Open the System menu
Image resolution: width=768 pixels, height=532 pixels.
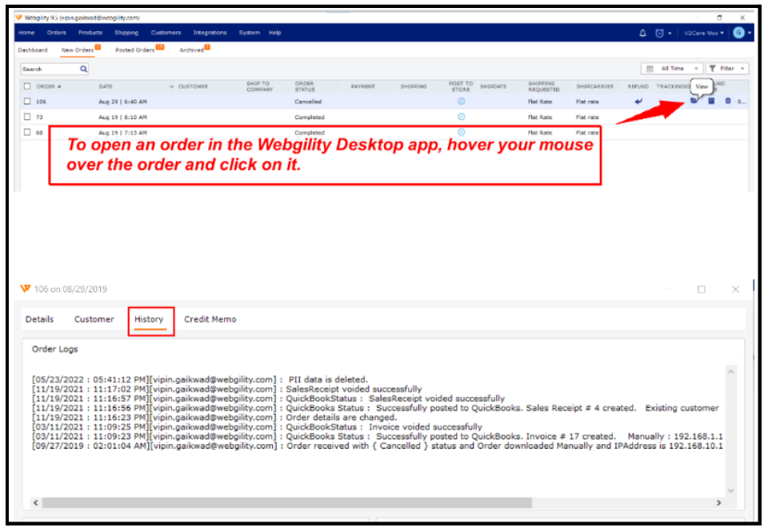coord(250,33)
